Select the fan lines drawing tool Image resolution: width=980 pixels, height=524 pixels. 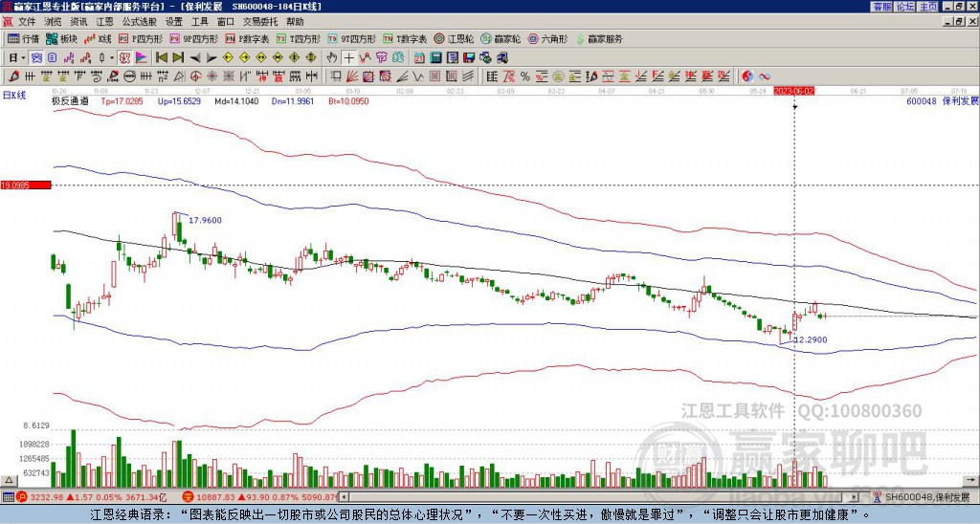pyautogui.click(x=352, y=76)
